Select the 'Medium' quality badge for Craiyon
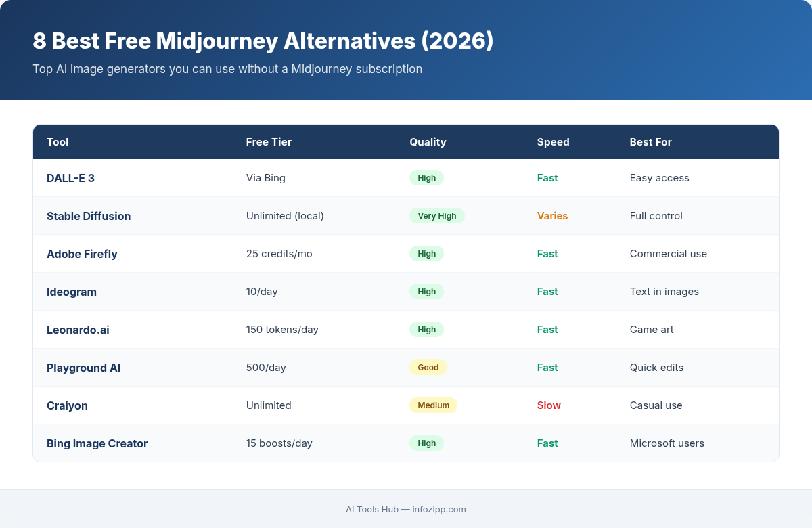 tap(433, 405)
